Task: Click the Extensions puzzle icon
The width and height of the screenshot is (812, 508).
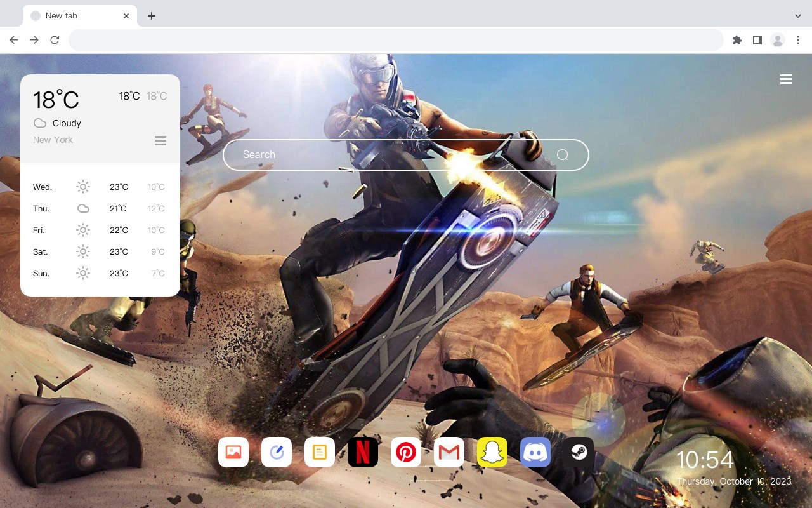Action: coord(737,40)
